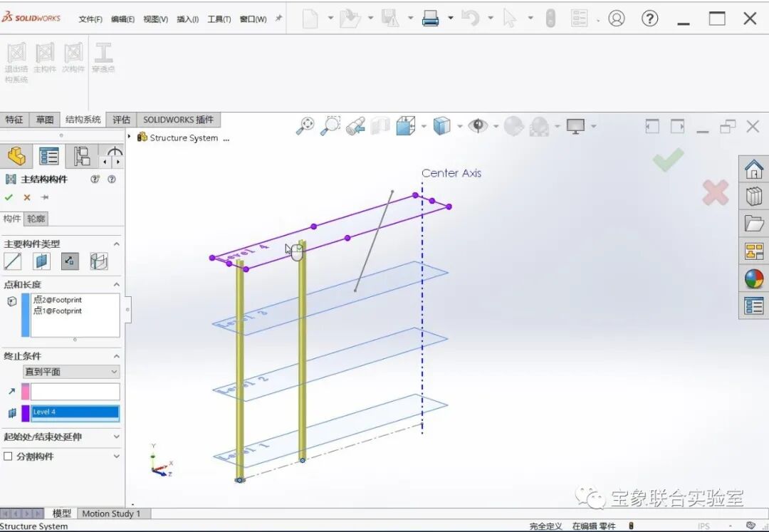
Task: Click Zoom to Area icon
Action: 330,126
